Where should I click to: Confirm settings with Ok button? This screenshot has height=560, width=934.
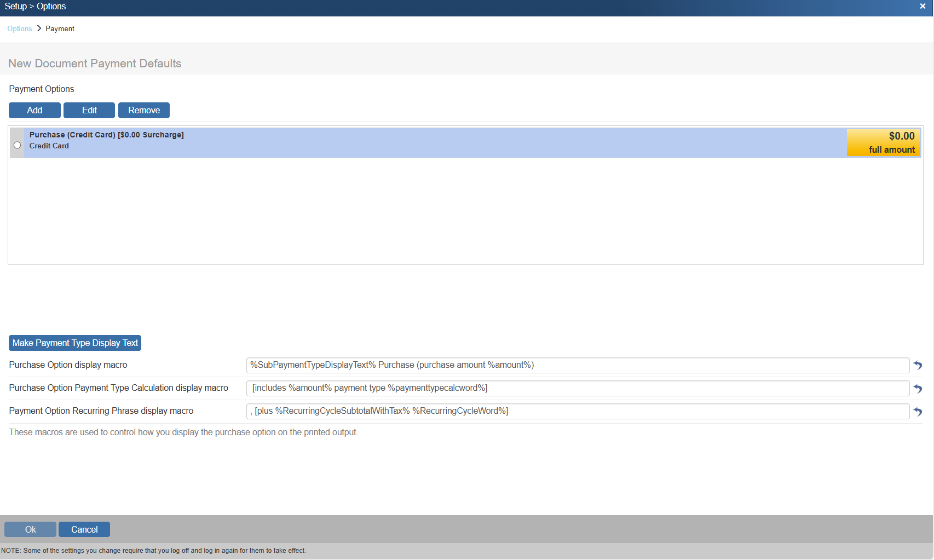30,529
